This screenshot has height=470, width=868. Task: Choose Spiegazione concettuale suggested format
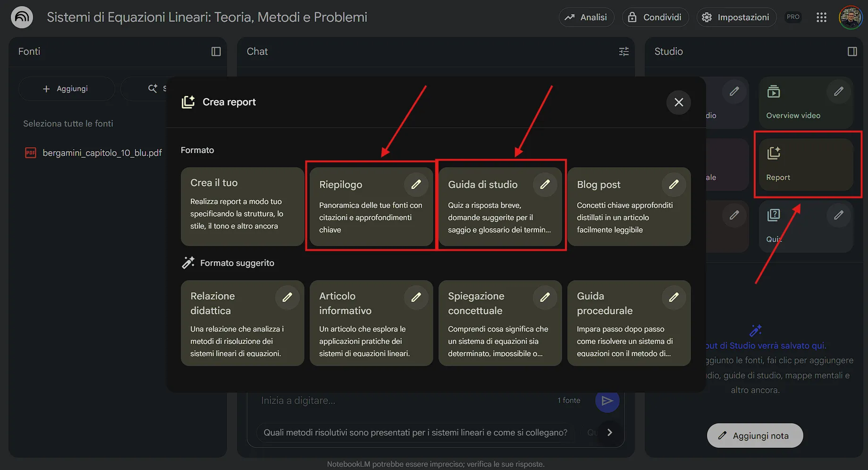point(500,323)
